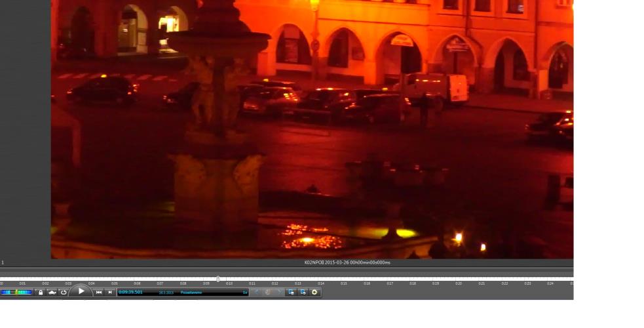
Task: Click the 'Pozastaveno' status text
Action: tap(191, 293)
